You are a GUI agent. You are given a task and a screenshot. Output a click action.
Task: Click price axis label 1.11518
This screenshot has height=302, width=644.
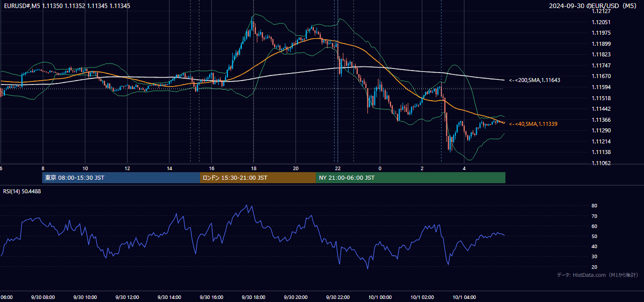pyautogui.click(x=601, y=98)
